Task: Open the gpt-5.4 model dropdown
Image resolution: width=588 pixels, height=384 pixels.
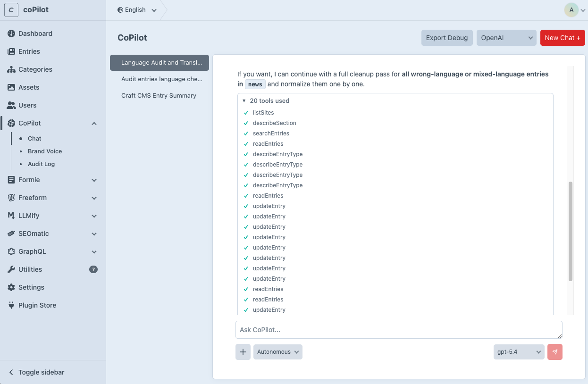Action: click(519, 352)
